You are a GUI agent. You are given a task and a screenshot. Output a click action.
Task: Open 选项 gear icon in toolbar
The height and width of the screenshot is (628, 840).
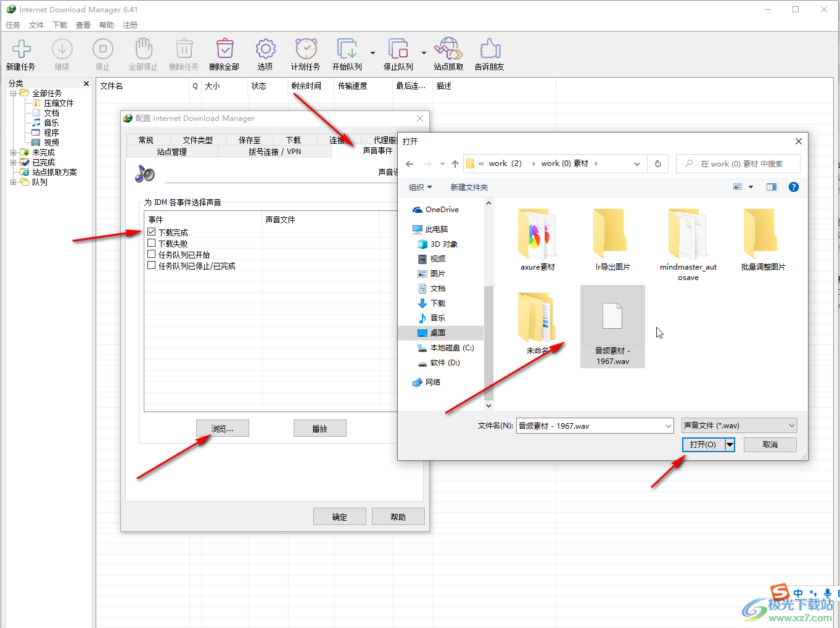coord(265,49)
